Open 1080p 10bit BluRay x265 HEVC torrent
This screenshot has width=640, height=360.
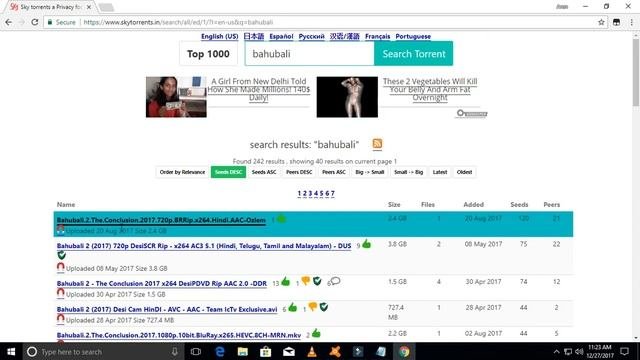(179, 335)
